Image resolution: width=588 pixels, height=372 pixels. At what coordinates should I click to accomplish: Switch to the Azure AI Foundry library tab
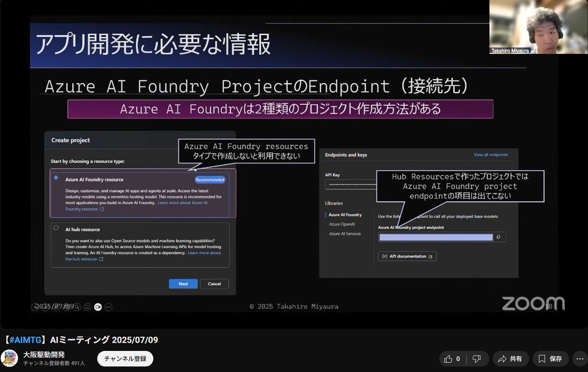[345, 215]
